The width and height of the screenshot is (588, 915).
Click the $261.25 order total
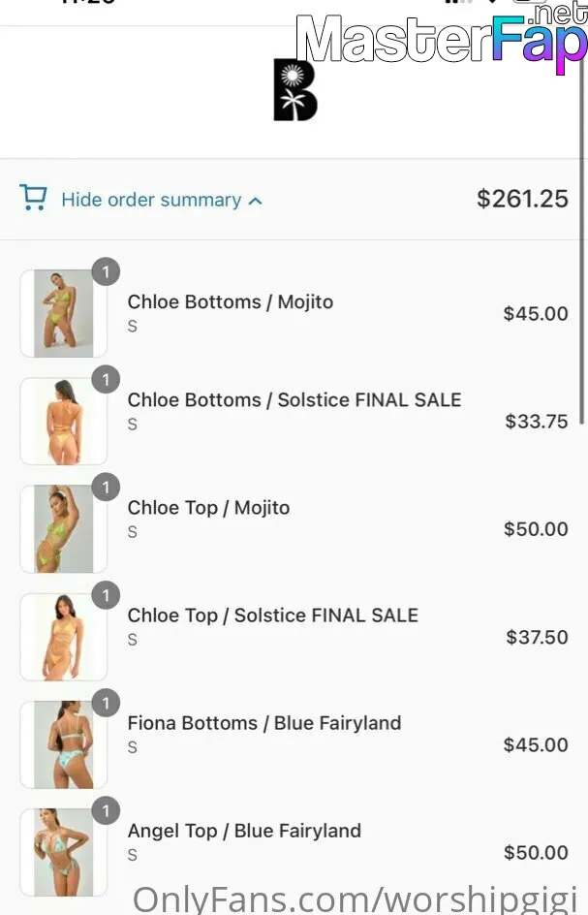522,199
